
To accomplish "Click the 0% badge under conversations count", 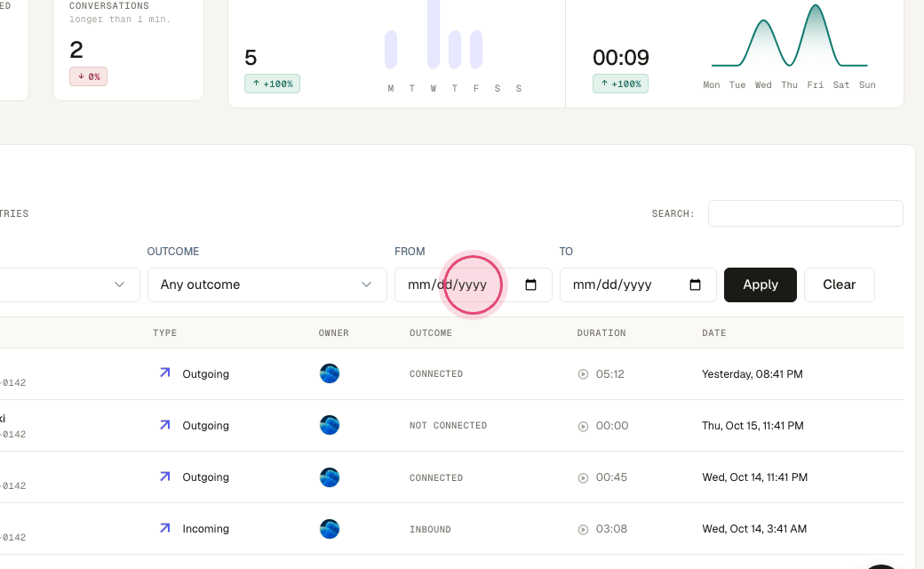I will point(88,76).
